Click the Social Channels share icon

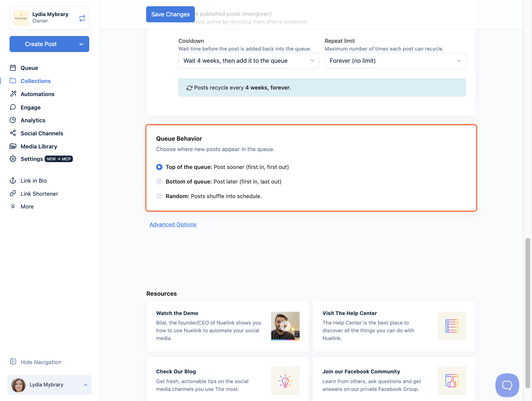click(13, 133)
